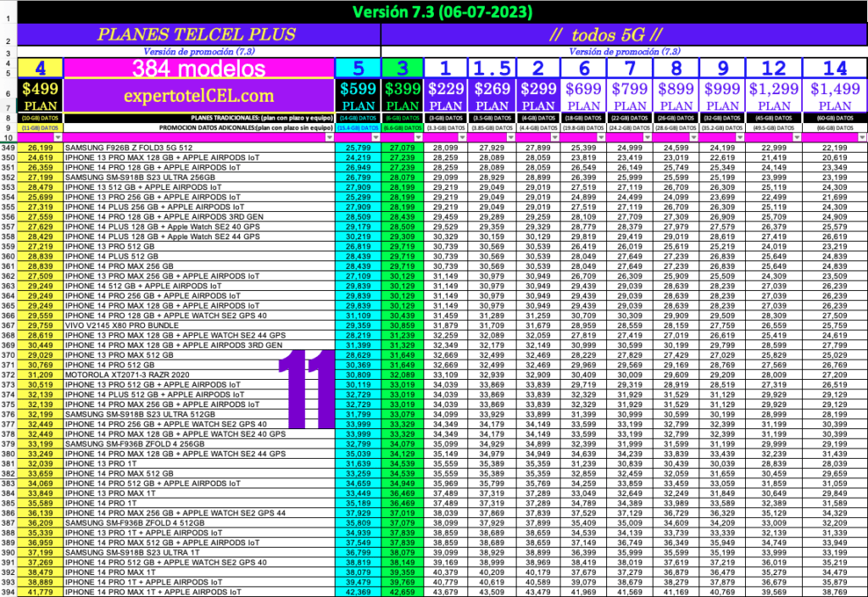Image resolution: width=868 pixels, height=597 pixels.
Task: Click the 'PLANES TRADICIONALES' label cell
Action: (198, 118)
